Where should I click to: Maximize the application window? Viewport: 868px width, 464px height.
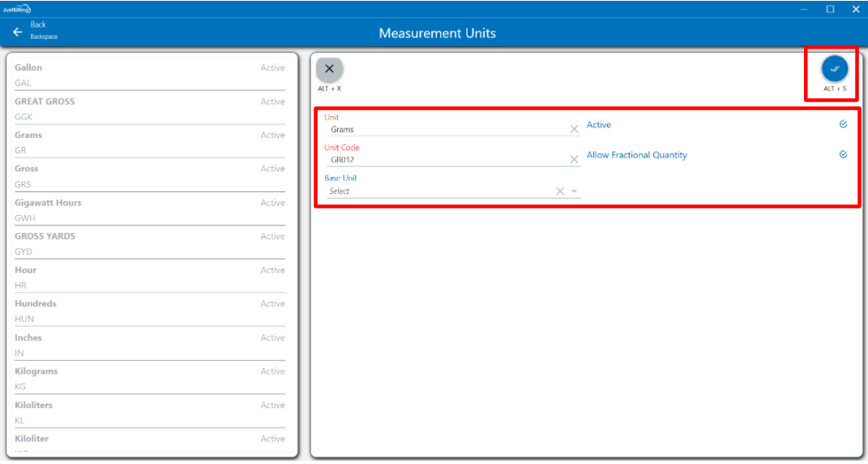tap(830, 9)
